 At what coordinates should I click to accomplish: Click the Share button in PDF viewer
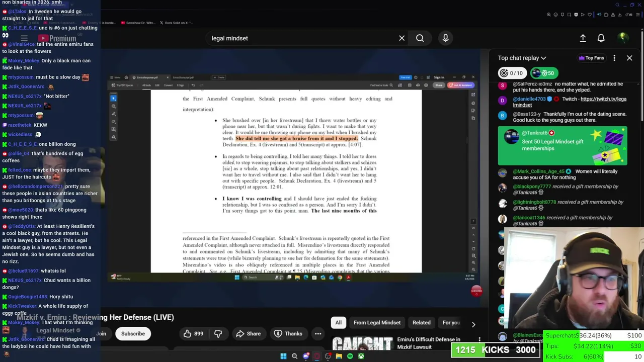pos(439,85)
